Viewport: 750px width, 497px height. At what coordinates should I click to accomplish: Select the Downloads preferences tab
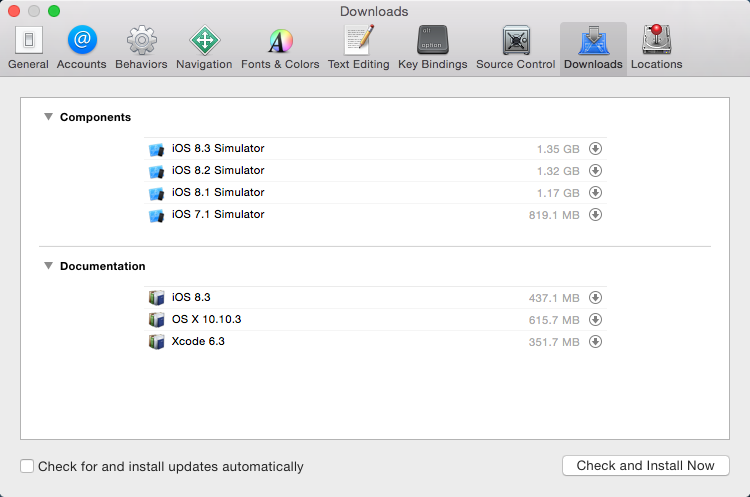coord(593,48)
